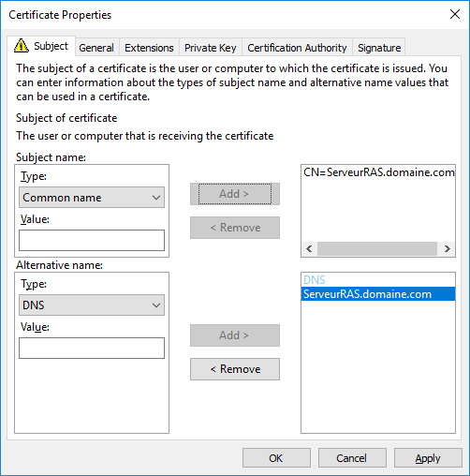Click the Apply button
Image resolution: width=470 pixels, height=476 pixels.
[428, 458]
